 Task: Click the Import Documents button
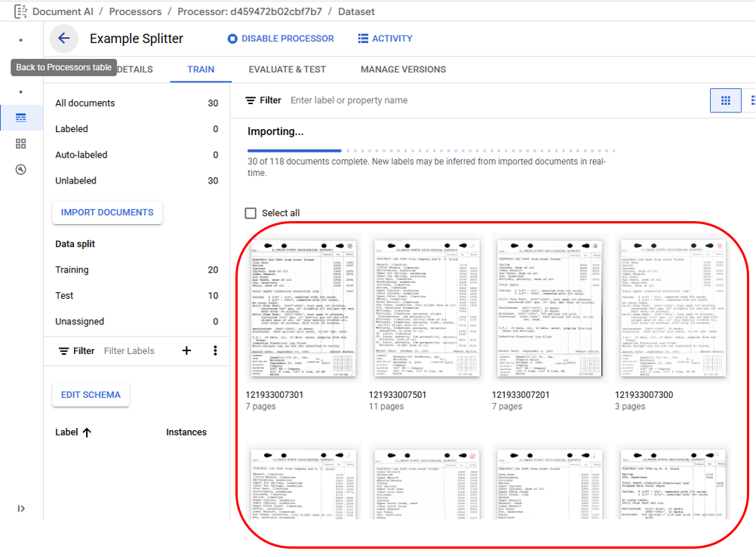(107, 213)
